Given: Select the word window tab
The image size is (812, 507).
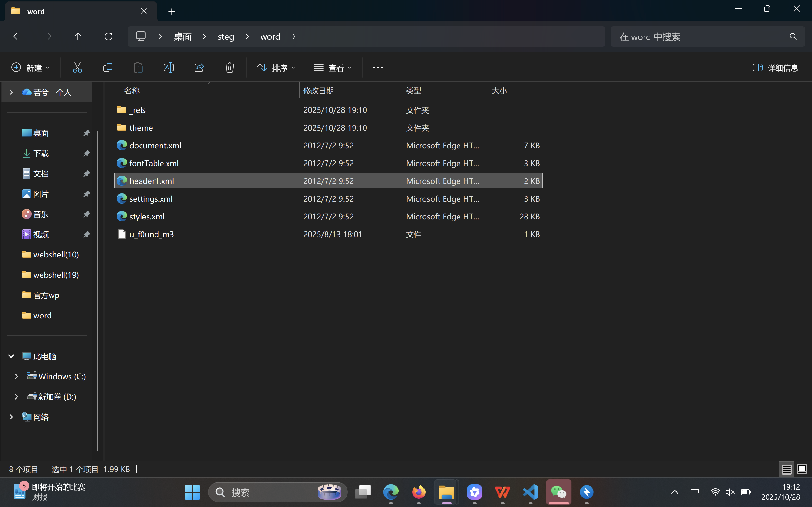Looking at the screenshot, I should click(81, 11).
